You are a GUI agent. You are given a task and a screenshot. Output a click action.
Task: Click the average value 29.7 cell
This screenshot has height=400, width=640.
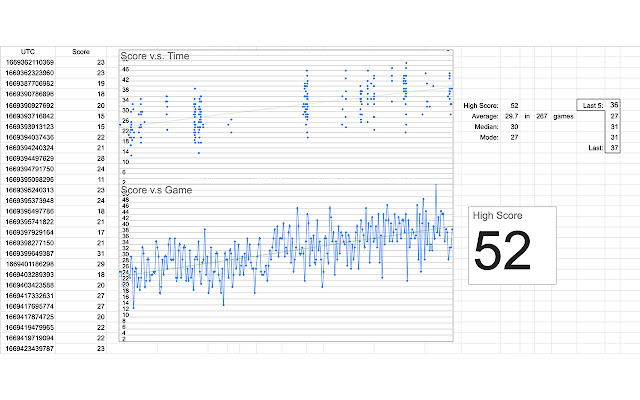tap(510, 116)
